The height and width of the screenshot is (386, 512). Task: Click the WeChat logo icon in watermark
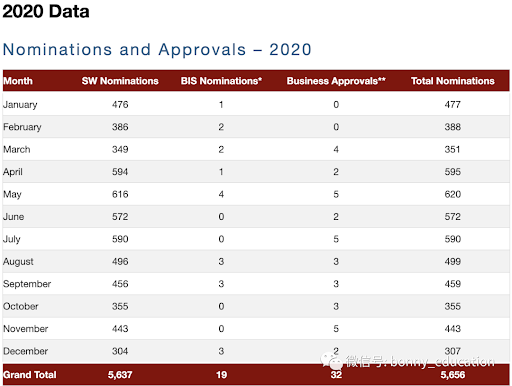(x=331, y=361)
